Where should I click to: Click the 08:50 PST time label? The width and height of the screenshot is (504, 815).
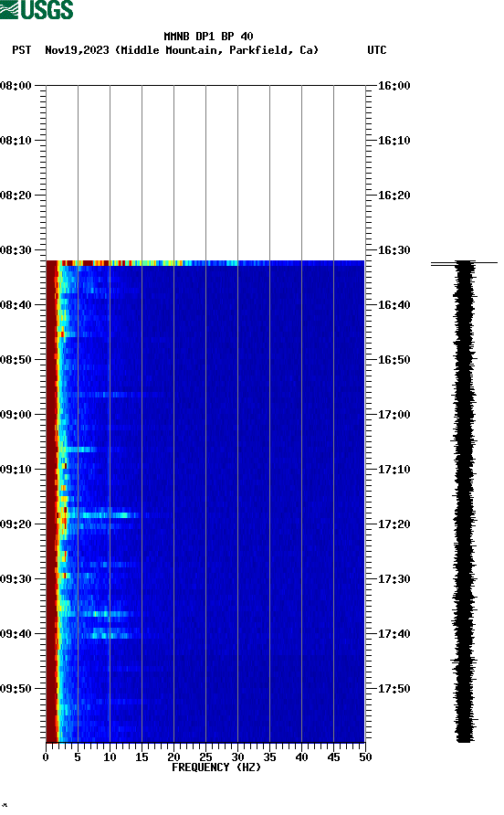click(16, 360)
